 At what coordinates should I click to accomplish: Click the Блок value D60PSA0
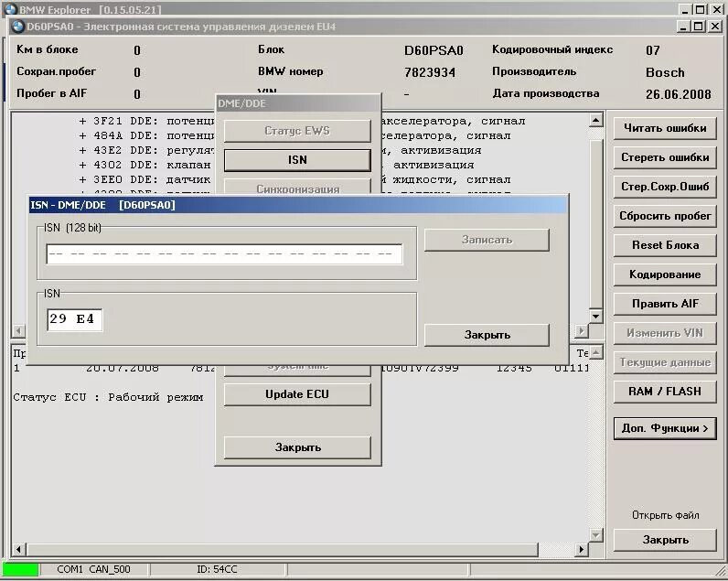(434, 50)
